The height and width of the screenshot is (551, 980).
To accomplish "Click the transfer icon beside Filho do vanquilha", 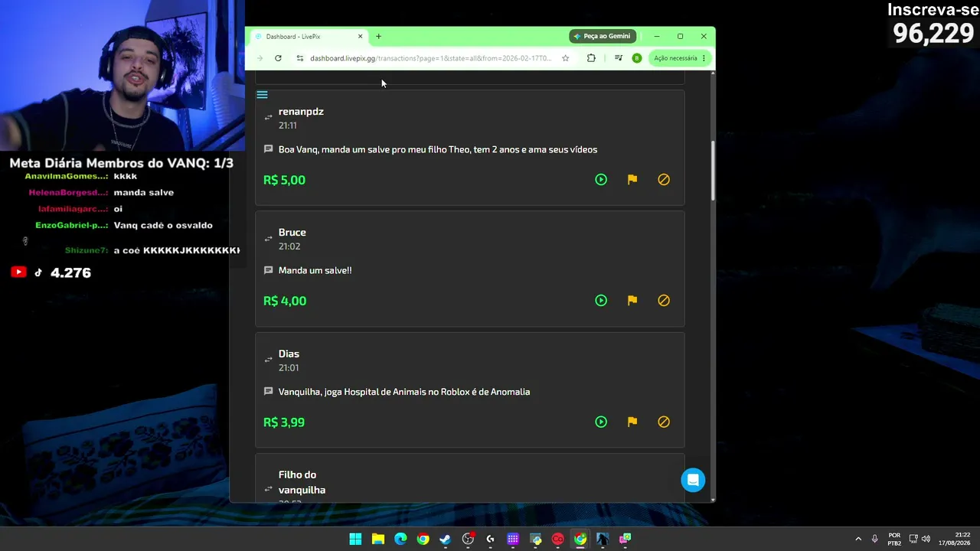I will [268, 489].
